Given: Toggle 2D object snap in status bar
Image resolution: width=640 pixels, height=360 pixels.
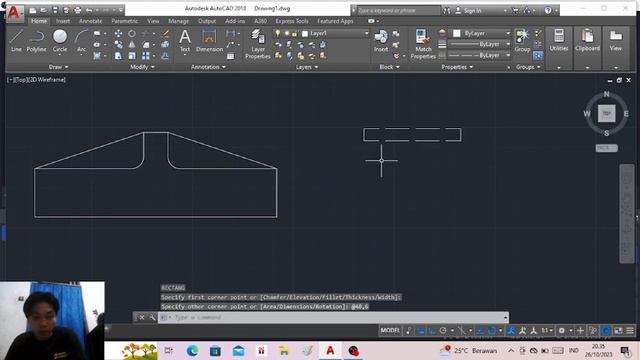Looking at the screenshot, I should pyautogui.click(x=492, y=331).
